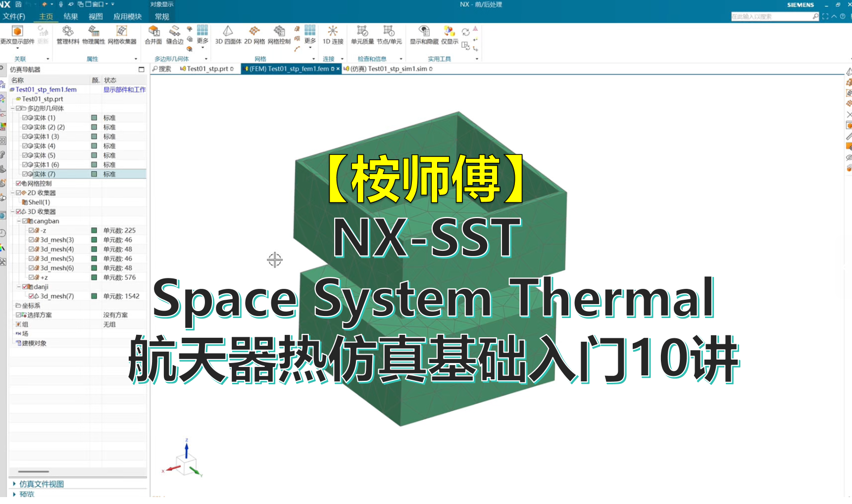Open 显示和隐藏 tool
The height and width of the screenshot is (504, 852).
tap(424, 34)
